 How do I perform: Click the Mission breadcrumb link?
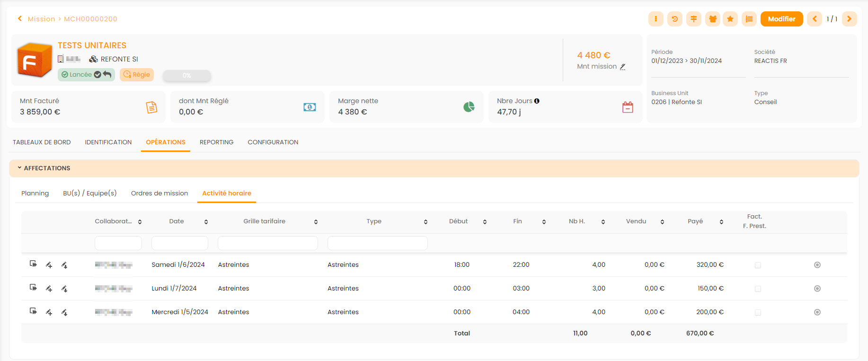pos(41,19)
